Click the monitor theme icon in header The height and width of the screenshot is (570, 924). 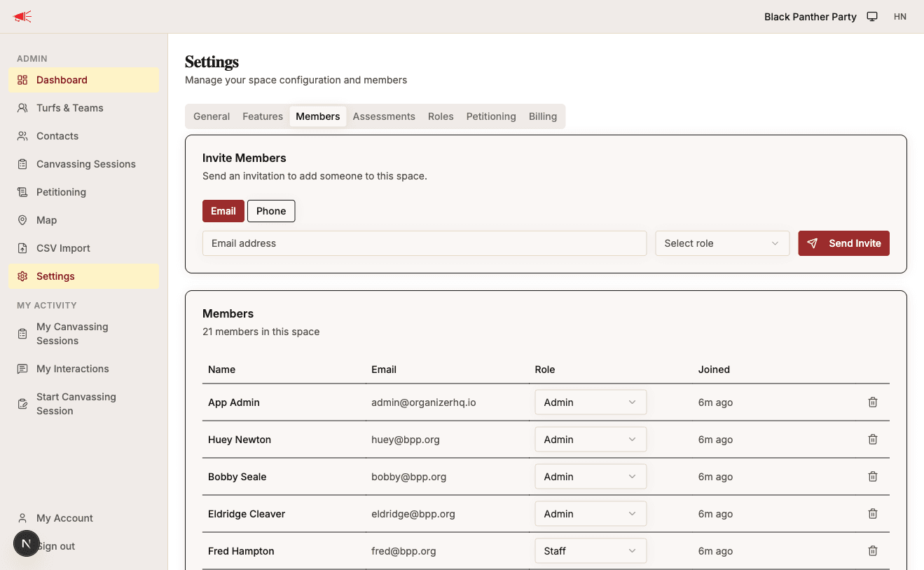[872, 17]
